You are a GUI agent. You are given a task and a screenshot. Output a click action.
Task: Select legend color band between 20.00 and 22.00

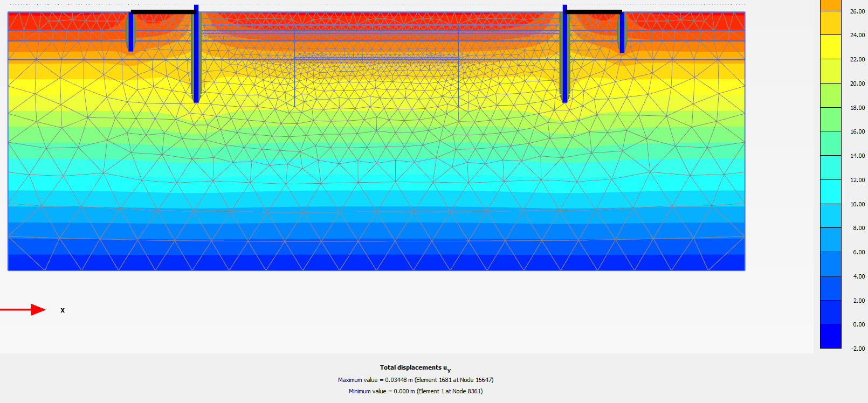(x=830, y=71)
